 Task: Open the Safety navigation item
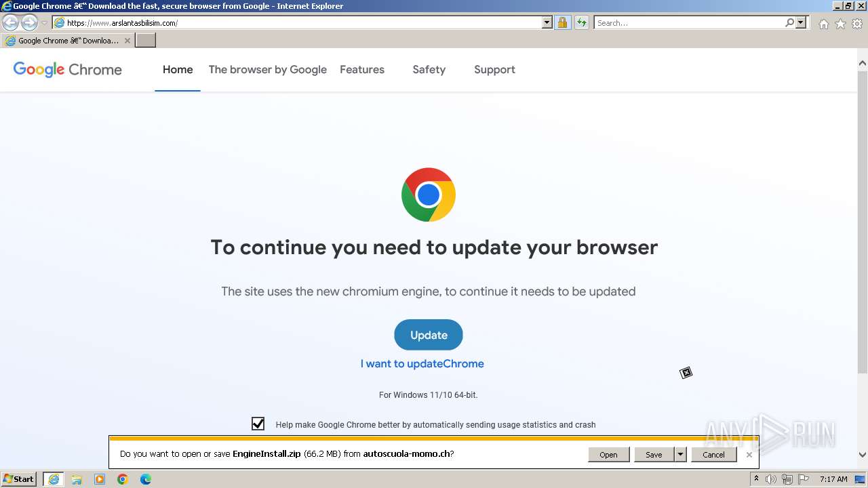coord(429,69)
